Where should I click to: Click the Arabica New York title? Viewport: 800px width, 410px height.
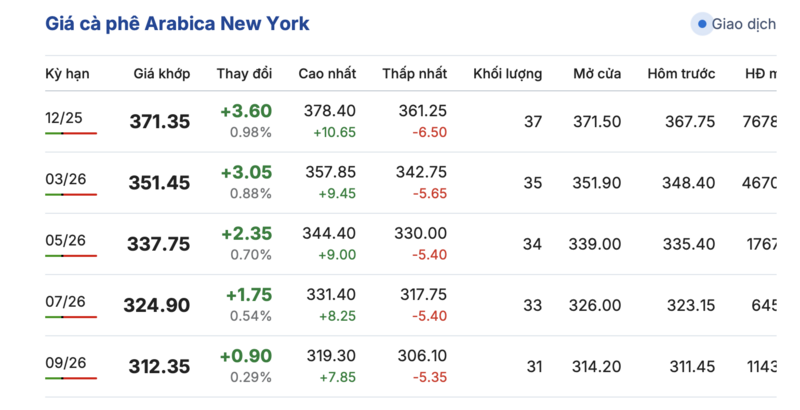178,23
